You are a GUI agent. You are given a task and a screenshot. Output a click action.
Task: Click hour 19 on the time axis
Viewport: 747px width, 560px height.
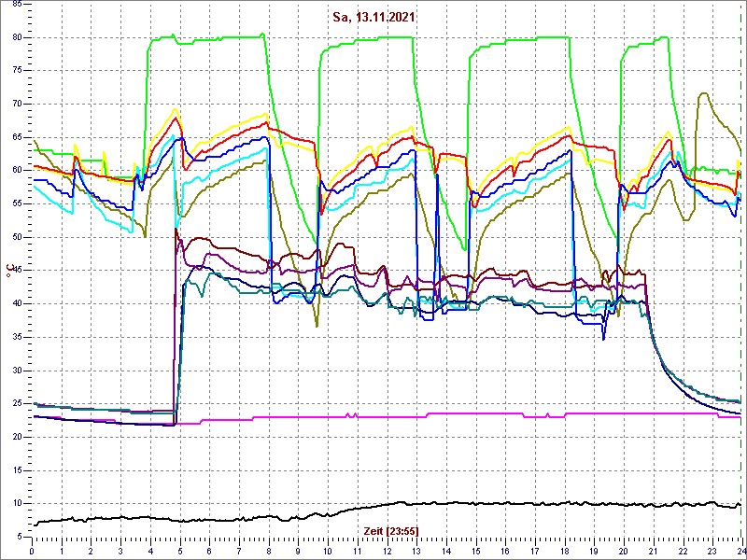(x=593, y=551)
